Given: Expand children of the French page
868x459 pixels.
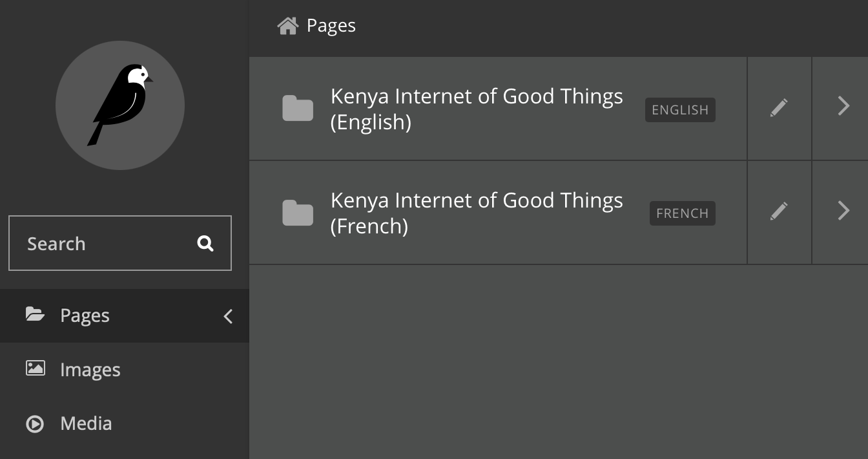Looking at the screenshot, I should [843, 210].
